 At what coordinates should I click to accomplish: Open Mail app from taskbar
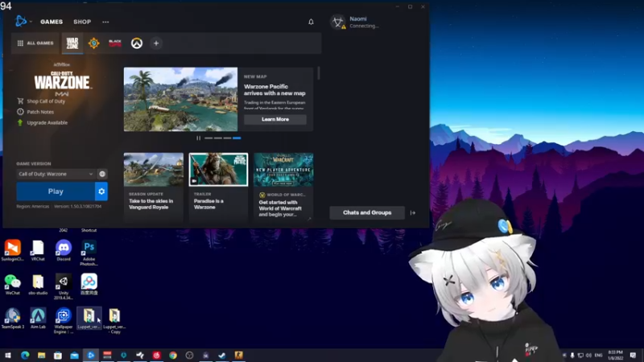[x=74, y=356]
